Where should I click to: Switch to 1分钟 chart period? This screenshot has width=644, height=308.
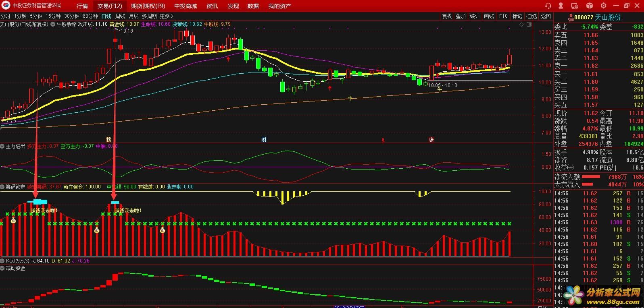pyautogui.click(x=20, y=16)
